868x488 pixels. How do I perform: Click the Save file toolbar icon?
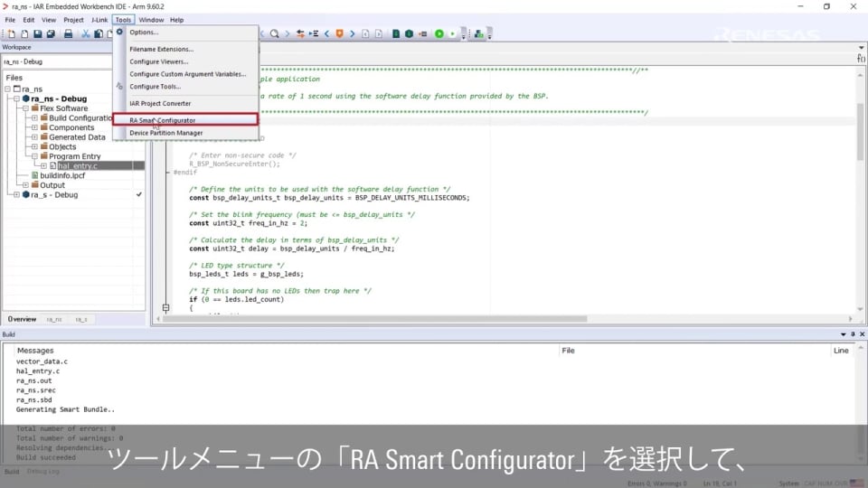pyautogui.click(x=37, y=34)
